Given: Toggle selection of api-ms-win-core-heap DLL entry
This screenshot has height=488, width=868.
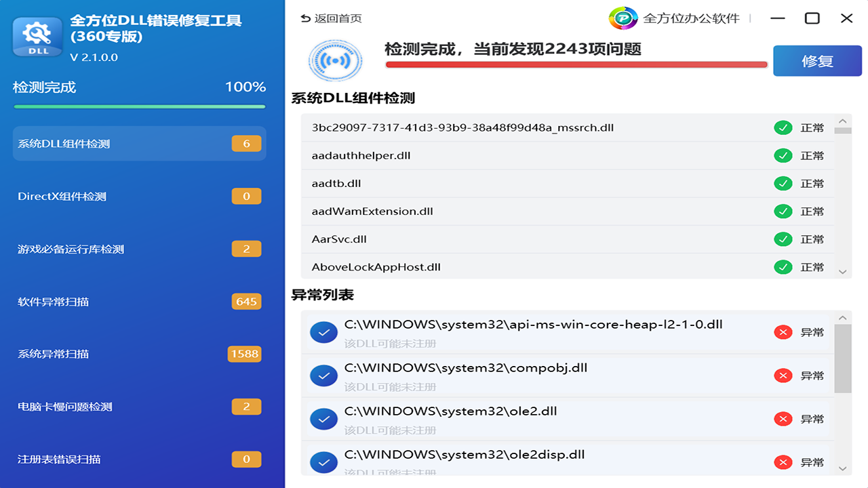Looking at the screenshot, I should coord(324,332).
